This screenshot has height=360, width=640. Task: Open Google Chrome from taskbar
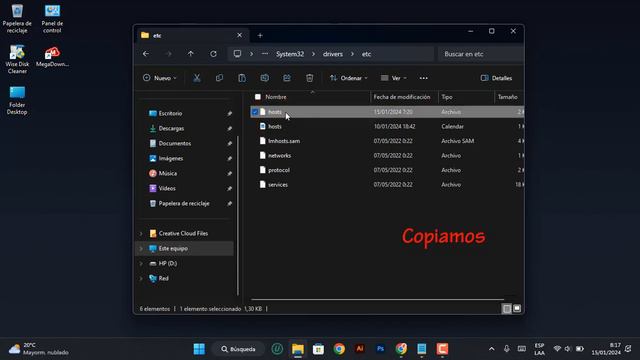tap(339, 349)
